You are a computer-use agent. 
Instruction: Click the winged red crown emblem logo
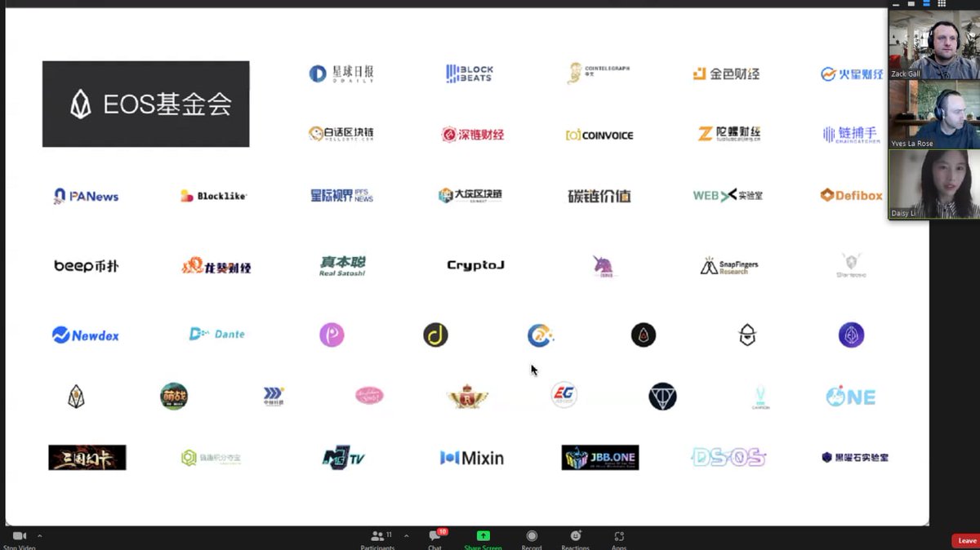(x=468, y=397)
